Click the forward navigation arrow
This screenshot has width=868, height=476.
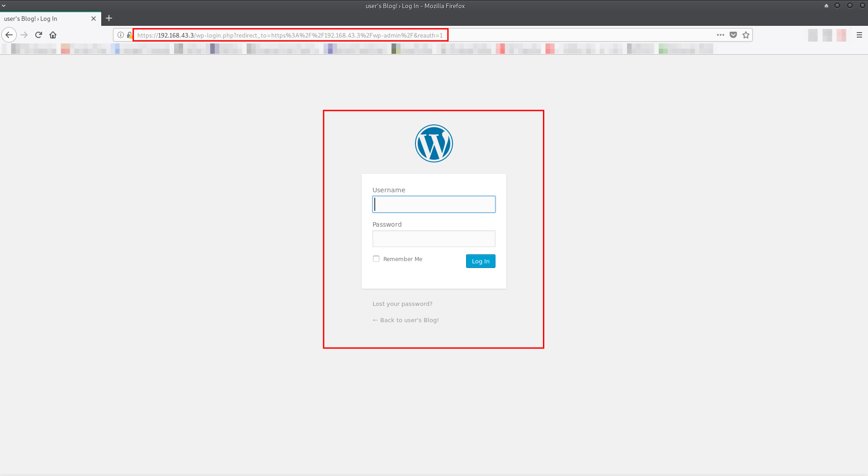[24, 35]
